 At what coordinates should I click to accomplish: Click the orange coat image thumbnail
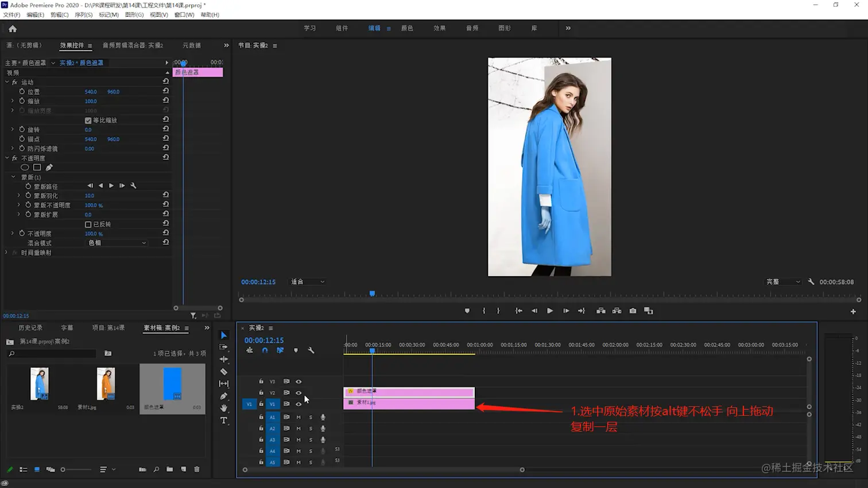click(106, 384)
